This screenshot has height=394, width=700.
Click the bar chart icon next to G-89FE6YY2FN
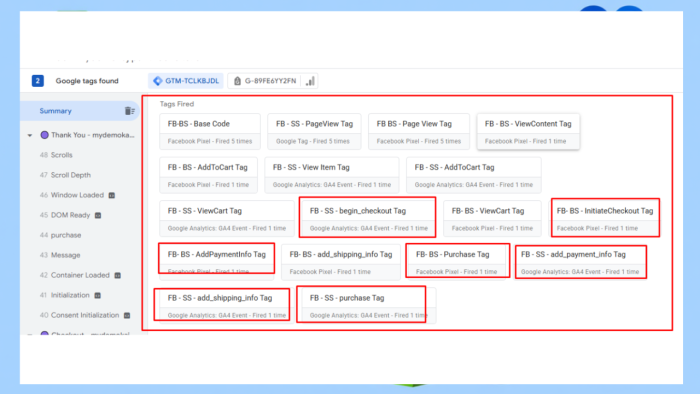point(310,81)
